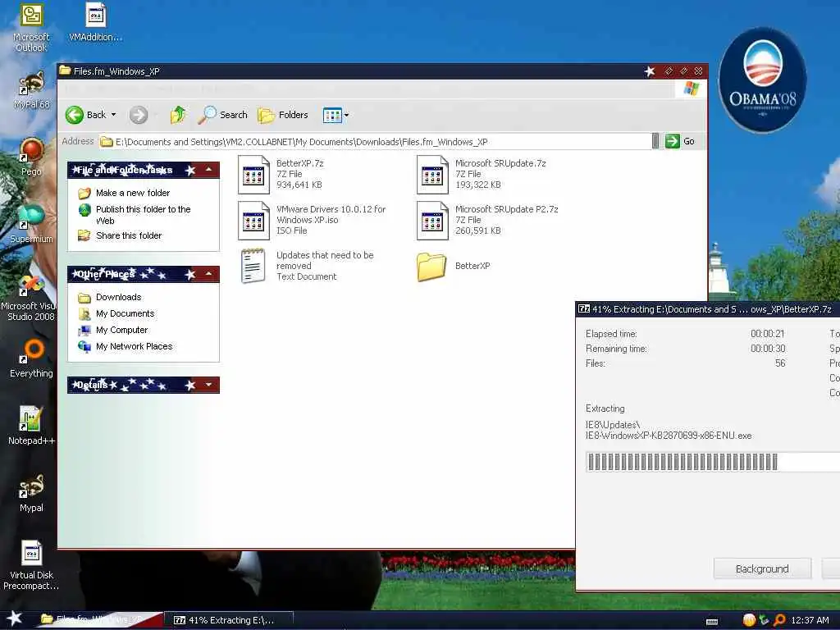Click the Windows flag logo in Explorer

coord(691,89)
